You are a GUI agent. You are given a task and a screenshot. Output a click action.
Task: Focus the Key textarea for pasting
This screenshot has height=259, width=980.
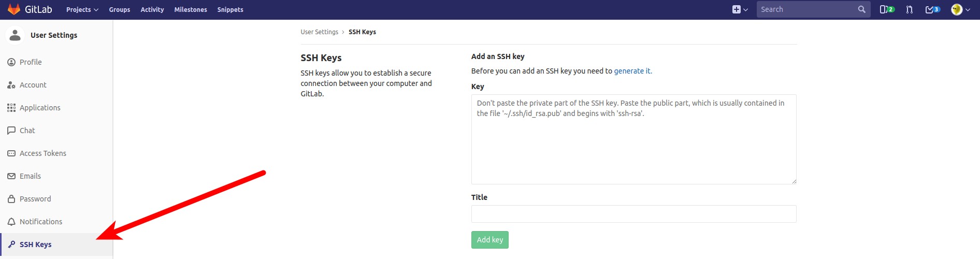click(x=633, y=139)
